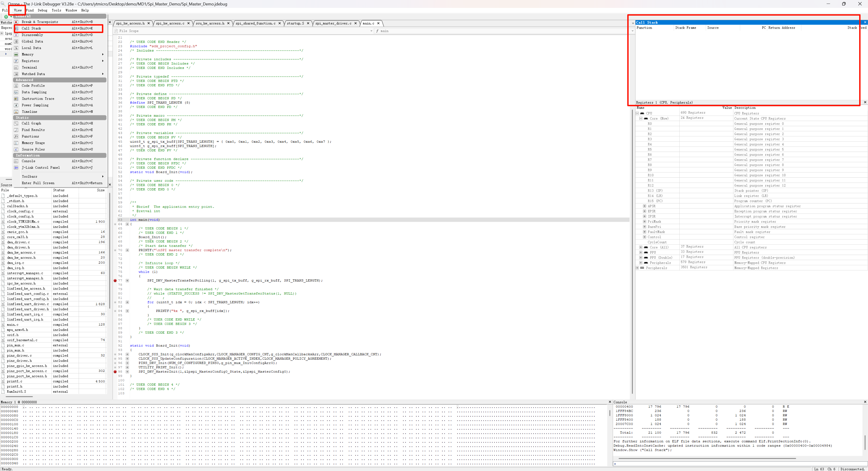Click the Stack Frame column header
This screenshot has height=471, width=868.
coord(685,28)
